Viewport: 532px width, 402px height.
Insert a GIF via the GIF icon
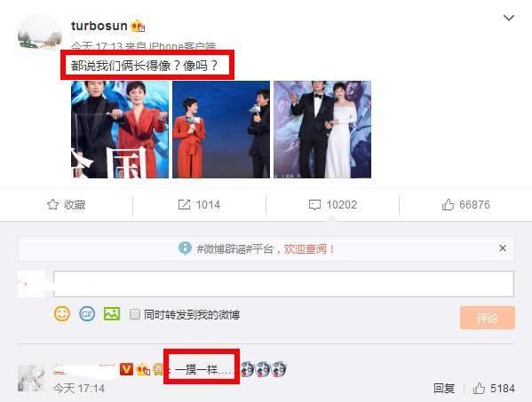click(x=87, y=314)
